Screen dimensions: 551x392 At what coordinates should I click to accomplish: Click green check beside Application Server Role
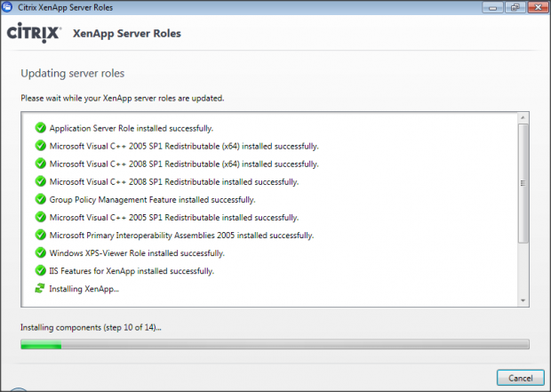[x=40, y=128]
